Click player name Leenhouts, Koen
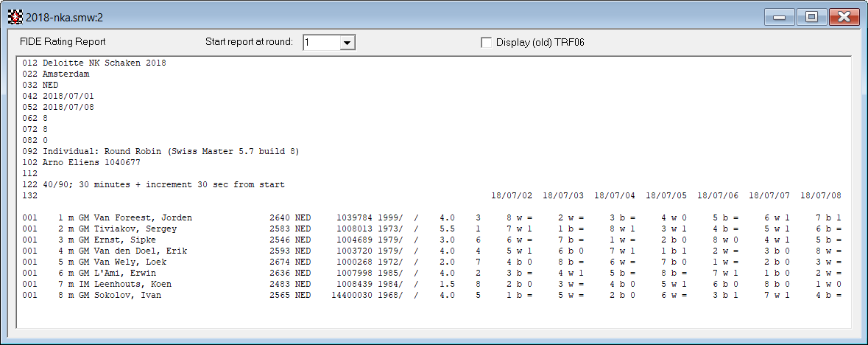 click(x=133, y=284)
